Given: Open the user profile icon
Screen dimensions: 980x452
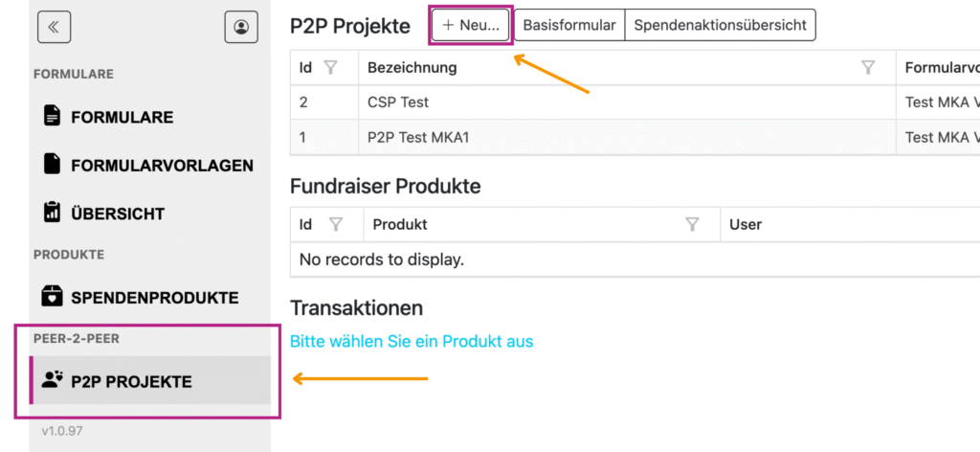Looking at the screenshot, I should click(x=241, y=28).
